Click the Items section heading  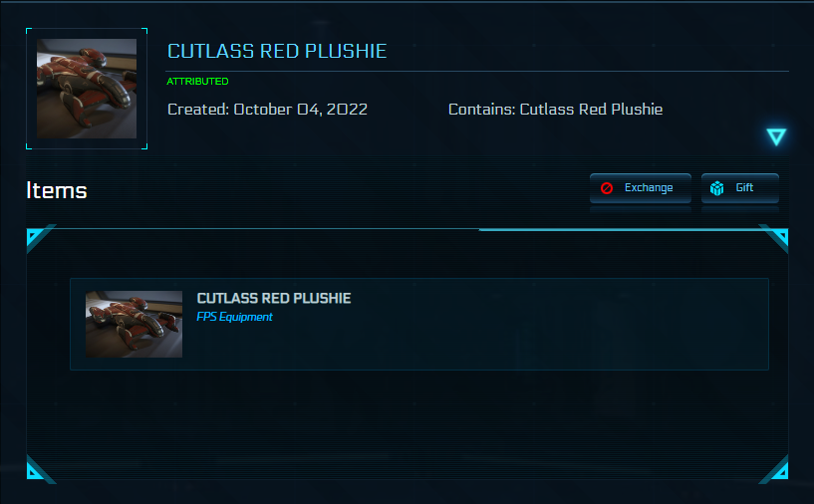tap(57, 190)
